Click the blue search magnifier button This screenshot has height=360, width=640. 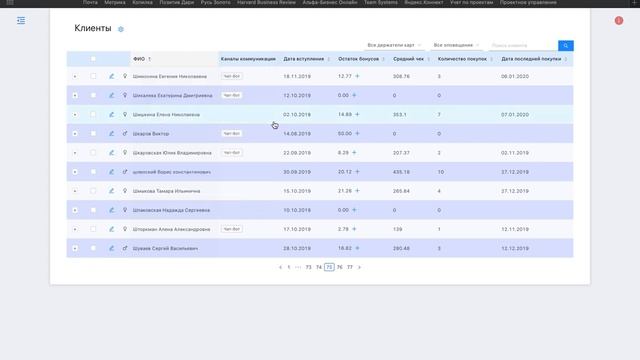pyautogui.click(x=565, y=46)
